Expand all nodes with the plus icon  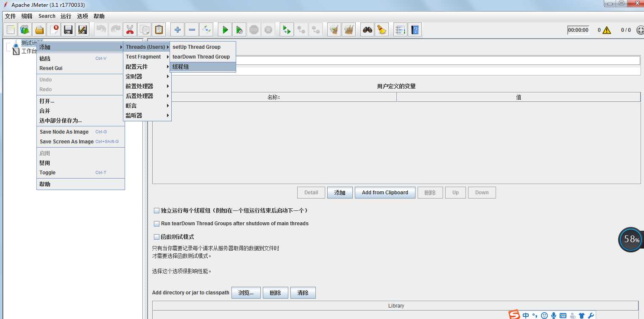(178, 30)
